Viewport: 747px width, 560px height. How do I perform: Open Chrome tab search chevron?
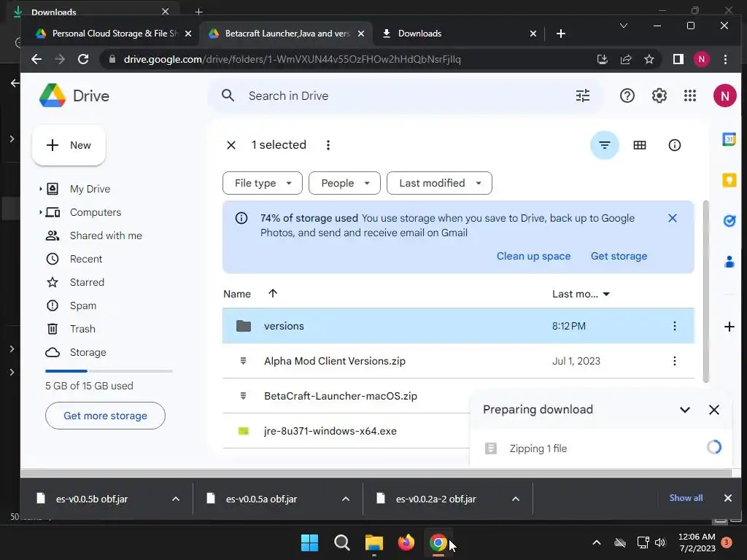click(x=623, y=26)
